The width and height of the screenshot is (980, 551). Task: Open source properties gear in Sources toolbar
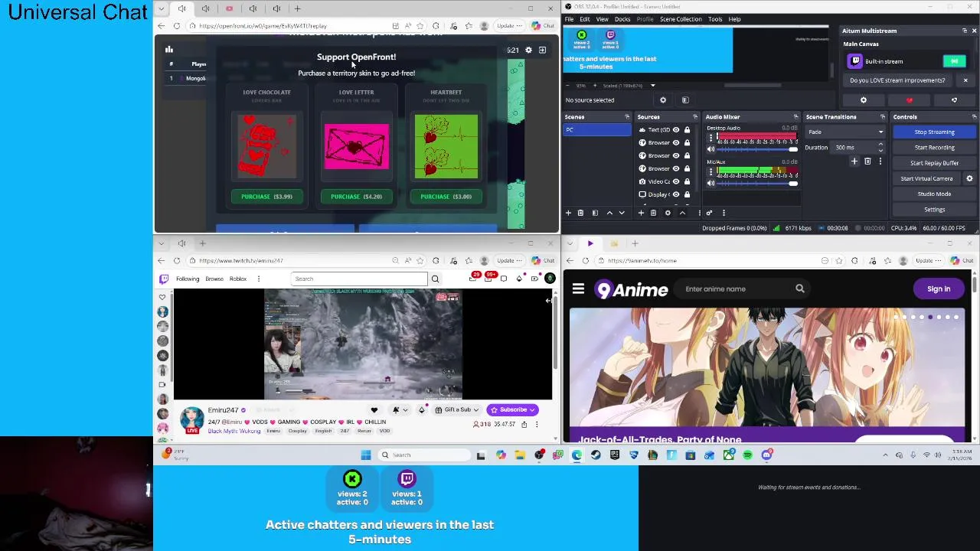(x=668, y=213)
